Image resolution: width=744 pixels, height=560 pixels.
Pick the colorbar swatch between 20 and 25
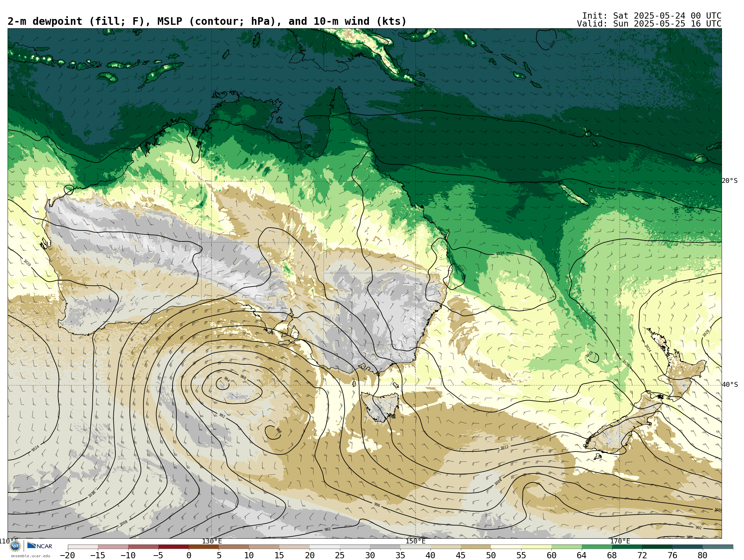tap(324, 547)
